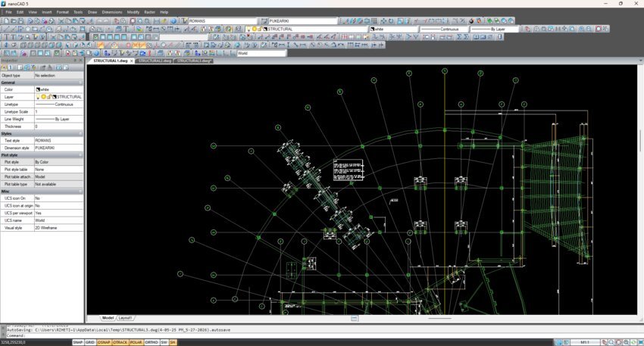This screenshot has width=644, height=346.
Task: Open the Raster menu
Action: pyautogui.click(x=149, y=12)
